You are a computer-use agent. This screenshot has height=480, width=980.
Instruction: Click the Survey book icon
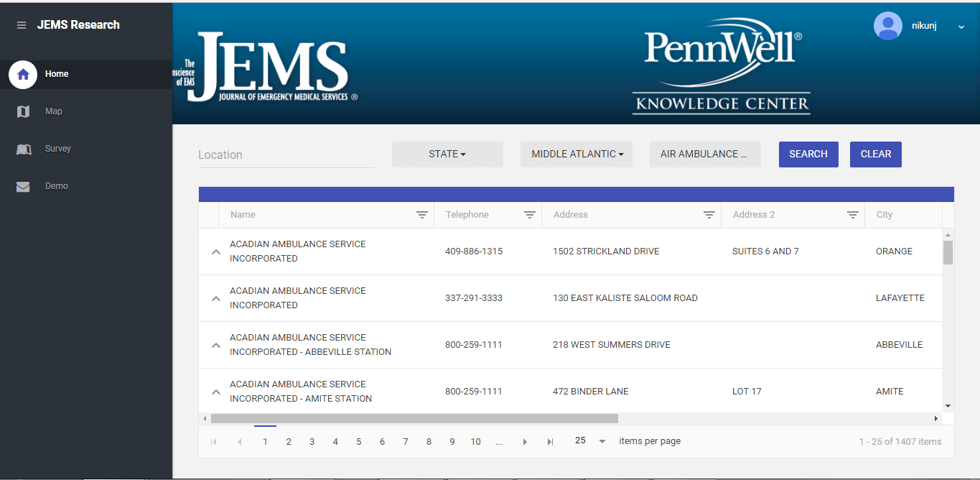24,149
